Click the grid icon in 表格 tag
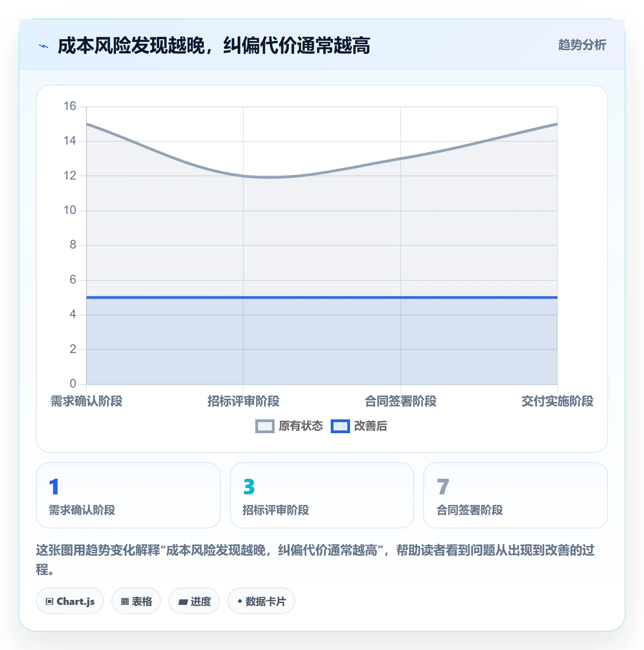Image resolution: width=644 pixels, height=650 pixels. (x=125, y=601)
